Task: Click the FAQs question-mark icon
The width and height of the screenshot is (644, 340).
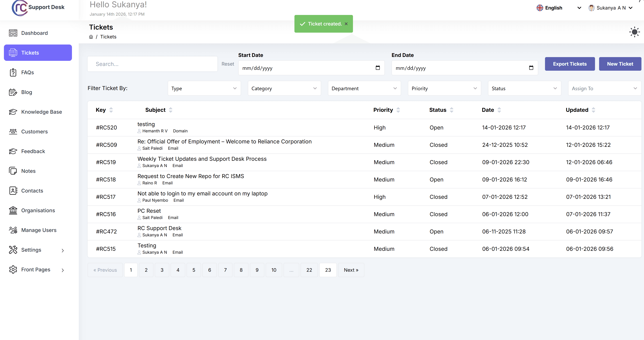Action: coord(13,72)
